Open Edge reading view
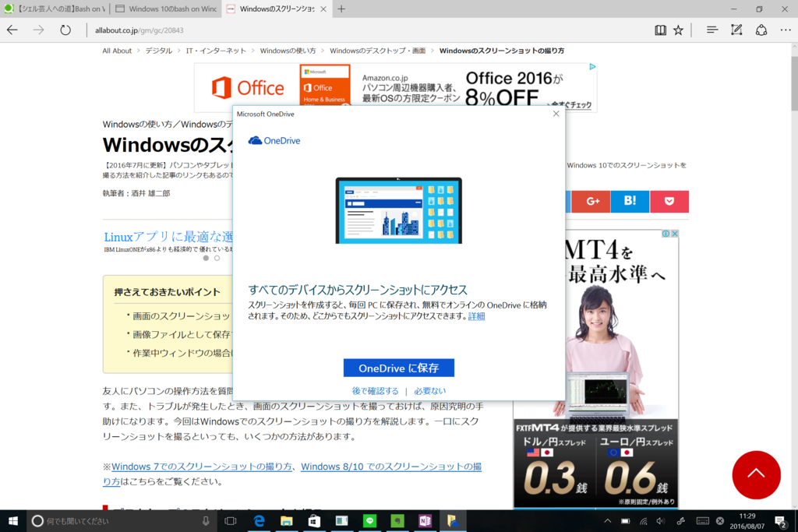The height and width of the screenshot is (532, 798). [x=660, y=30]
